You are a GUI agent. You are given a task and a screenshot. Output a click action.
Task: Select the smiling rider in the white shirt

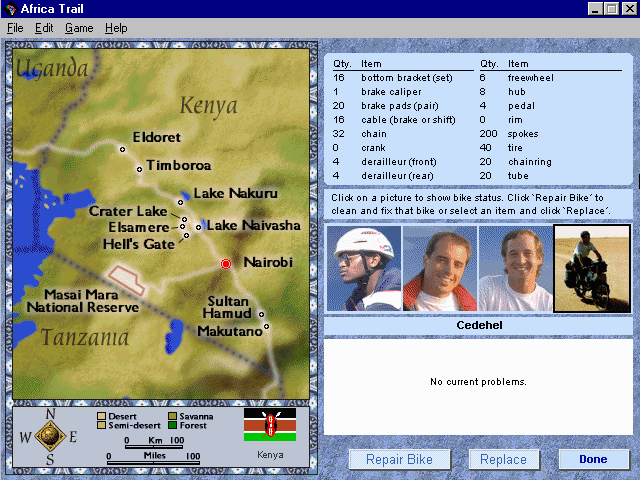[516, 268]
